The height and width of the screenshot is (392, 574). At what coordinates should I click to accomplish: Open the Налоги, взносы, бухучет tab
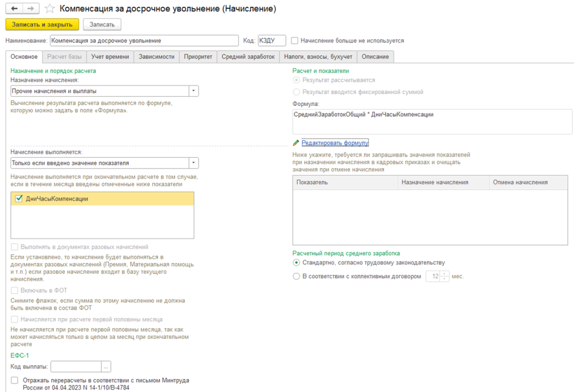(x=318, y=57)
